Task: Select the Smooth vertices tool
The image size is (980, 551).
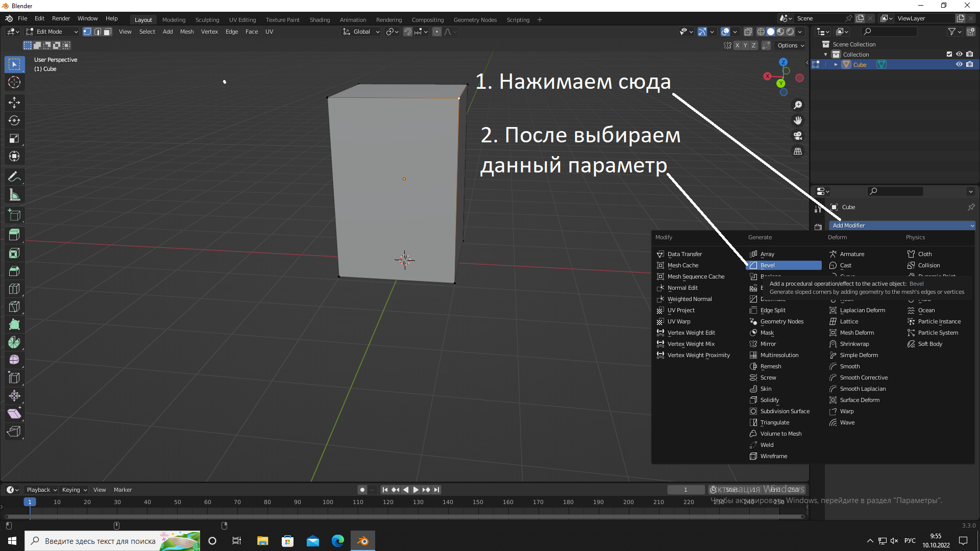Action: click(14, 360)
